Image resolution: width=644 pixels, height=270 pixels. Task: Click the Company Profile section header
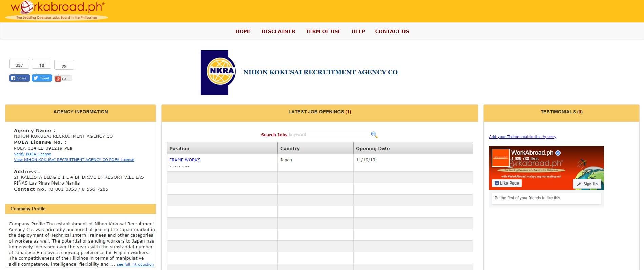pyautogui.click(x=81, y=209)
